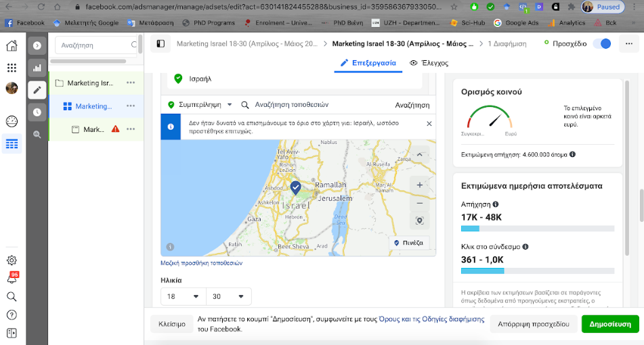Click the red warning triangle on ad row
The height and width of the screenshot is (345, 644).
pos(115,129)
